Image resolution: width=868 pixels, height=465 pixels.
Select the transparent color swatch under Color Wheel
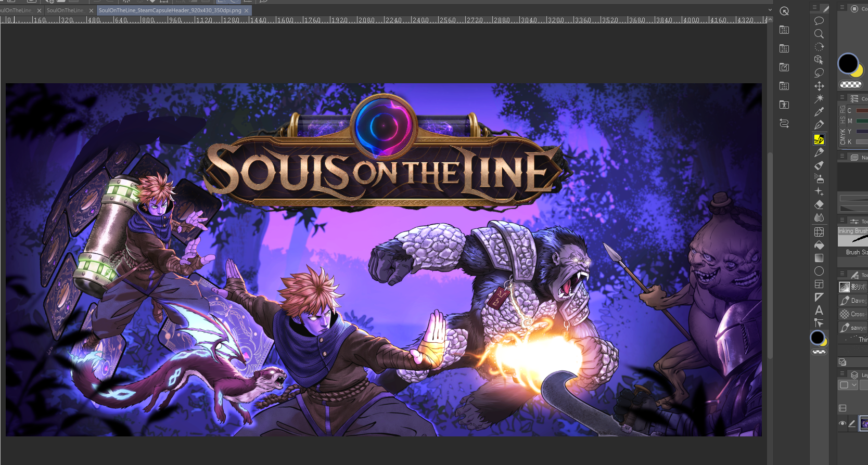850,84
